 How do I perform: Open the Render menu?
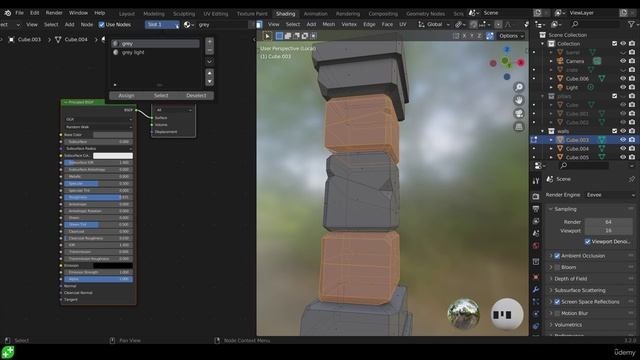54,13
